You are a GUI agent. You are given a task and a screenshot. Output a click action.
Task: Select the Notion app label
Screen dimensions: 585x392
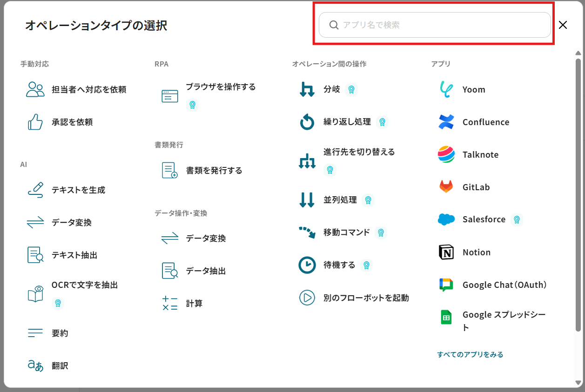[477, 252]
